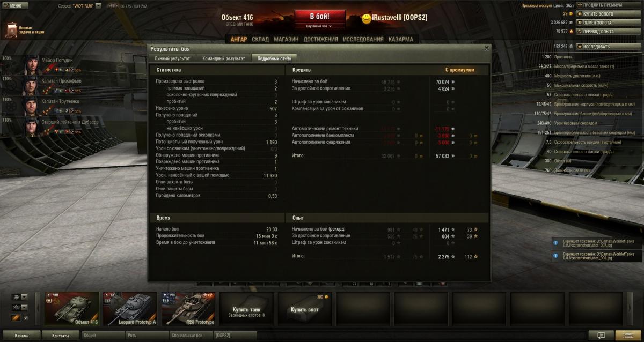Screen dimensions: 644x342
Task: Click the orange stripe favorites filter icon
Action: point(16,318)
